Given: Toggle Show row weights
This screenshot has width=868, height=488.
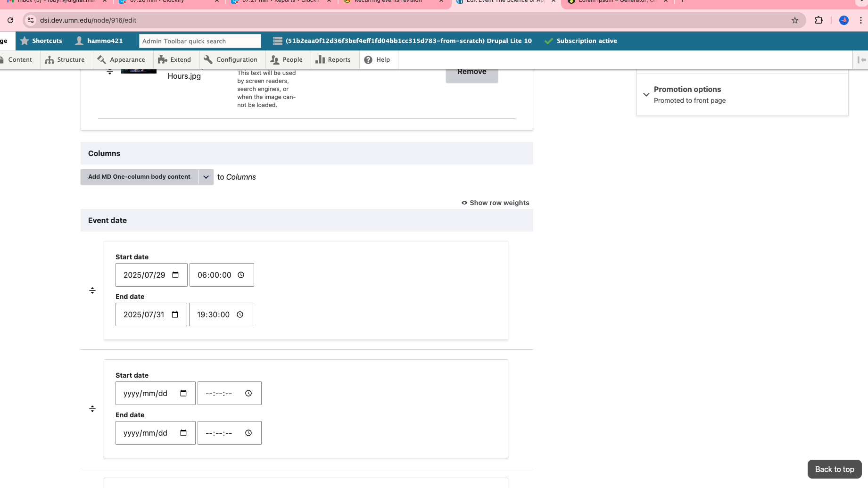Looking at the screenshot, I should click(495, 203).
